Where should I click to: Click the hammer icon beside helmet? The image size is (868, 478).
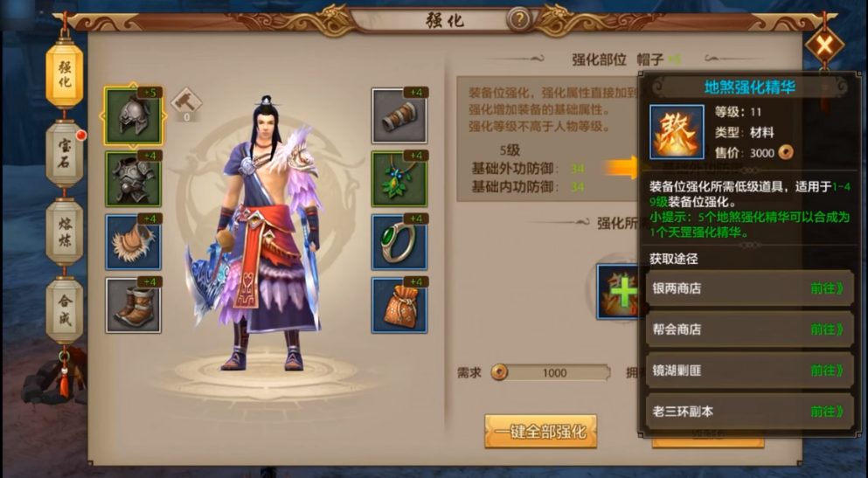tap(186, 101)
